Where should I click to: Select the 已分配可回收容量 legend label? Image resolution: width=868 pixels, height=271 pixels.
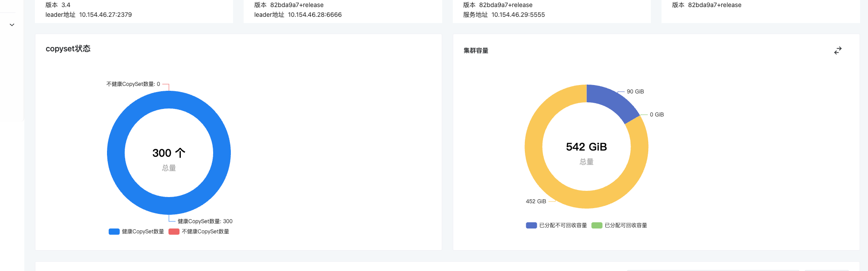(626, 225)
